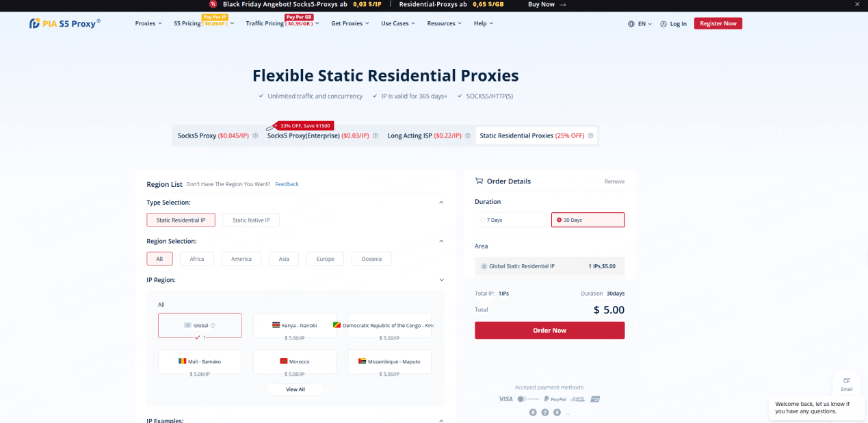Choose Static Native IP type
Image resolution: width=868 pixels, height=423 pixels.
point(251,220)
